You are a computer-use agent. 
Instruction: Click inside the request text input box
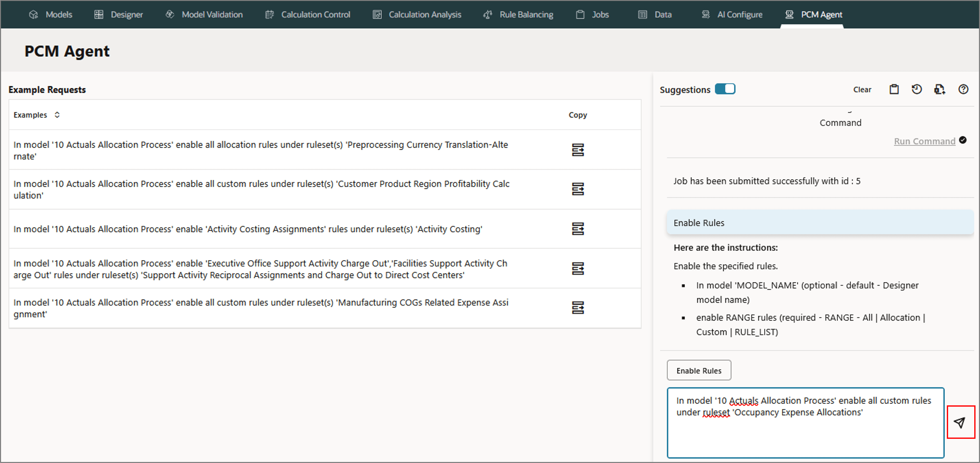point(805,430)
